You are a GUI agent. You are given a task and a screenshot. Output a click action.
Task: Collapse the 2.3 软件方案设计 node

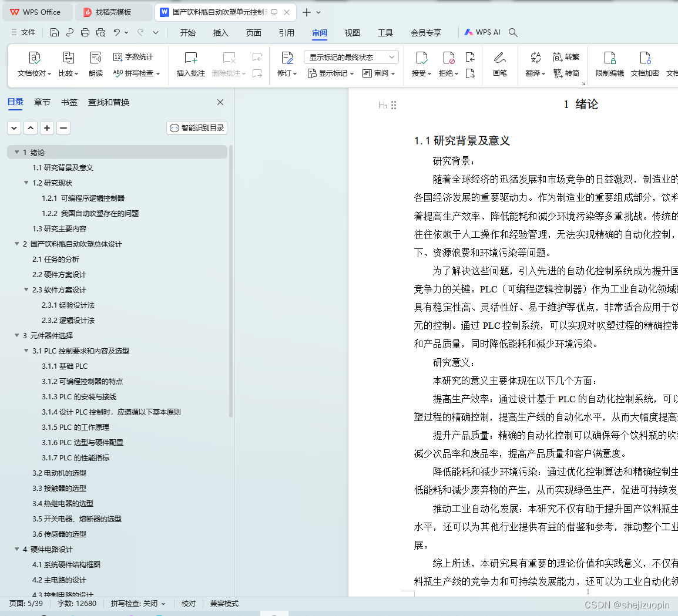[26, 290]
